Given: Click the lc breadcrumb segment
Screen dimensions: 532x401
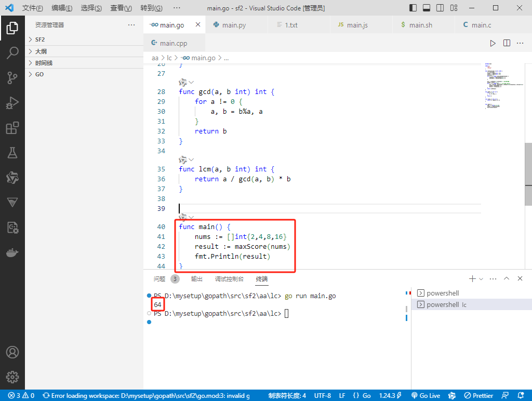Looking at the screenshot, I should 169,58.
